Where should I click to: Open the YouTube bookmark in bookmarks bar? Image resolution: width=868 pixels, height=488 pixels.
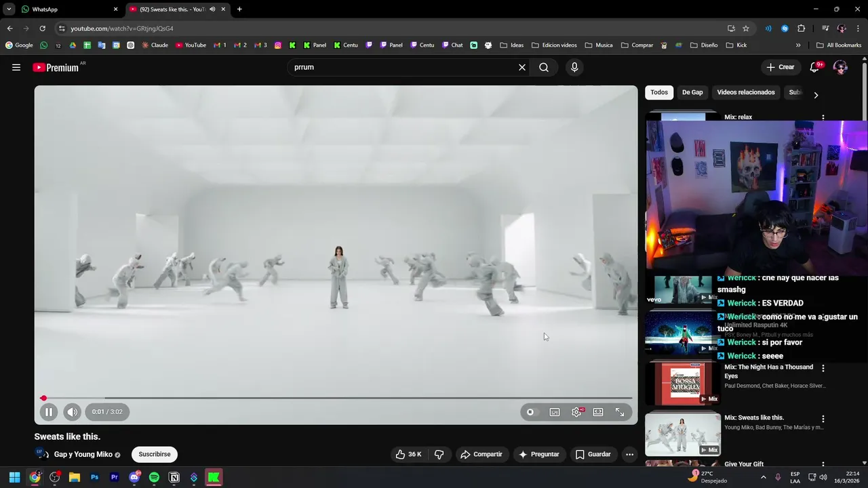coord(191,45)
